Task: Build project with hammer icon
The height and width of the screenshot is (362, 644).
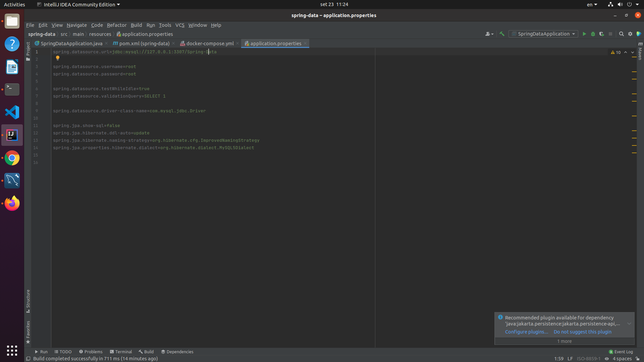Action: (502, 34)
